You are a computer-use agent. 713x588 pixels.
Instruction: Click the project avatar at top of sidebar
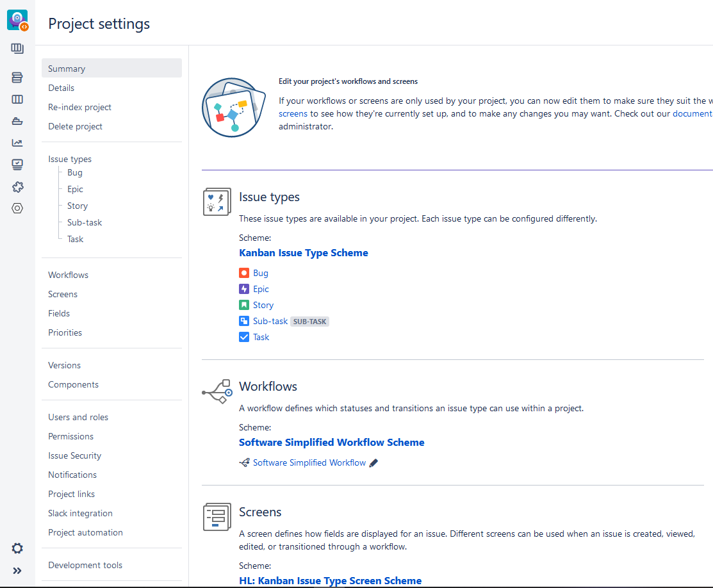(17, 19)
